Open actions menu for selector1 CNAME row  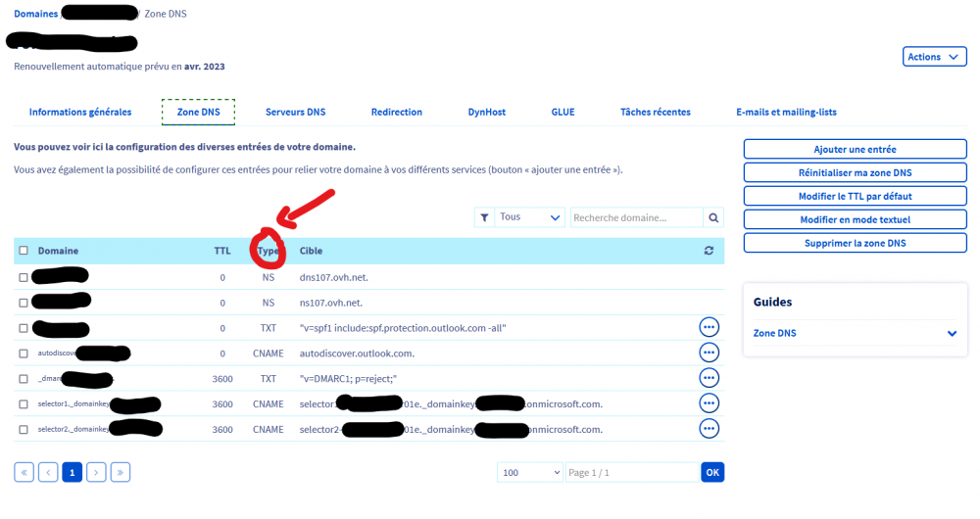tap(709, 403)
